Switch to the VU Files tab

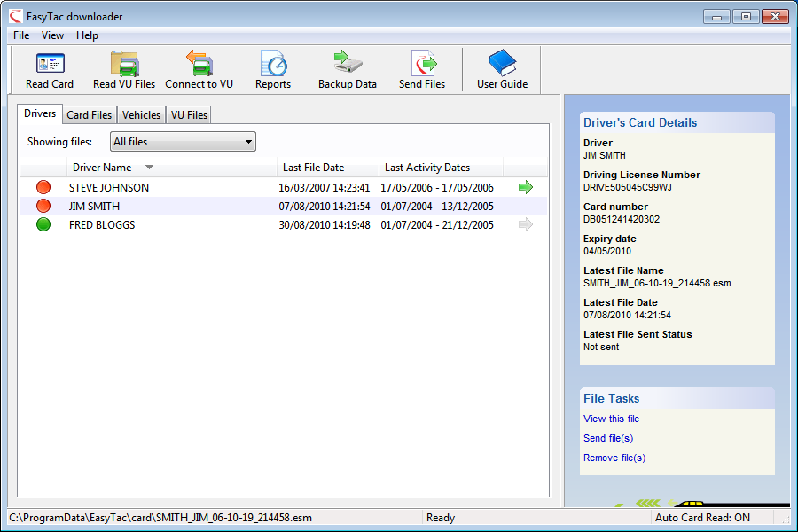click(x=189, y=115)
